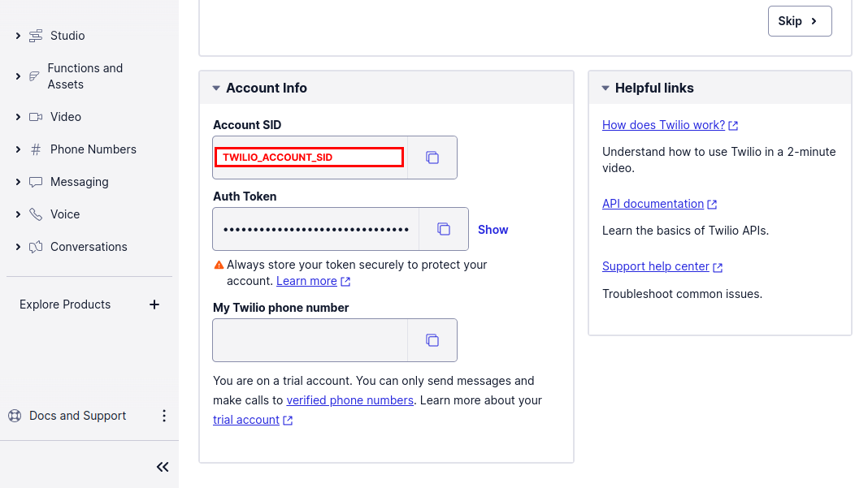Click the Skip button
868x488 pixels.
click(800, 21)
